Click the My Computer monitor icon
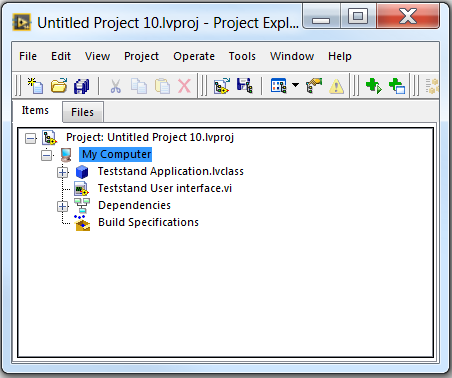The height and width of the screenshot is (378, 452). (66, 155)
